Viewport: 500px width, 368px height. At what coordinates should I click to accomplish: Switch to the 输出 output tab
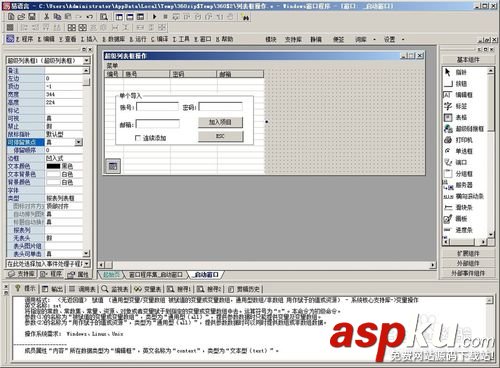tap(53, 289)
